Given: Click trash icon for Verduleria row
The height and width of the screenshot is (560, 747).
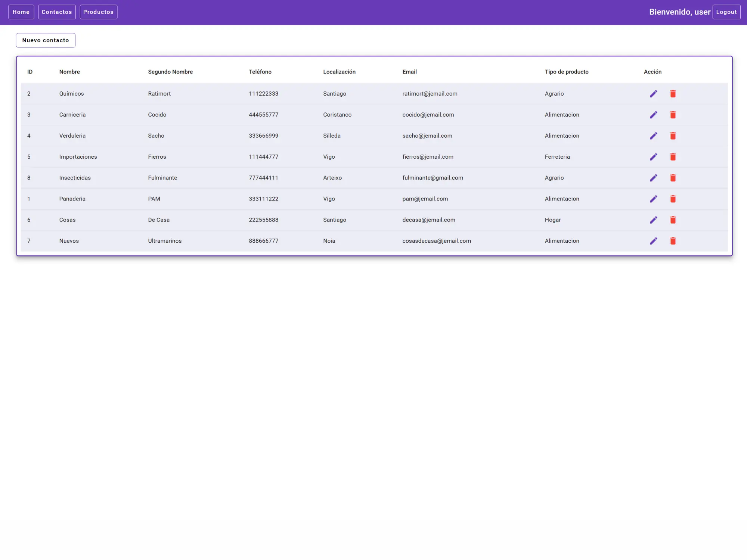Looking at the screenshot, I should (673, 136).
